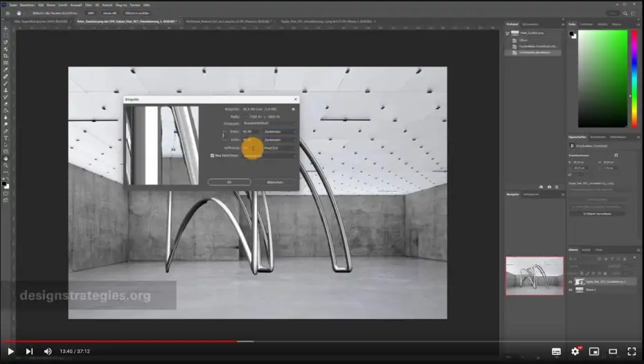The height and width of the screenshot is (364, 644).
Task: Click the Navigator preview thumbnail
Action: [x=535, y=276]
